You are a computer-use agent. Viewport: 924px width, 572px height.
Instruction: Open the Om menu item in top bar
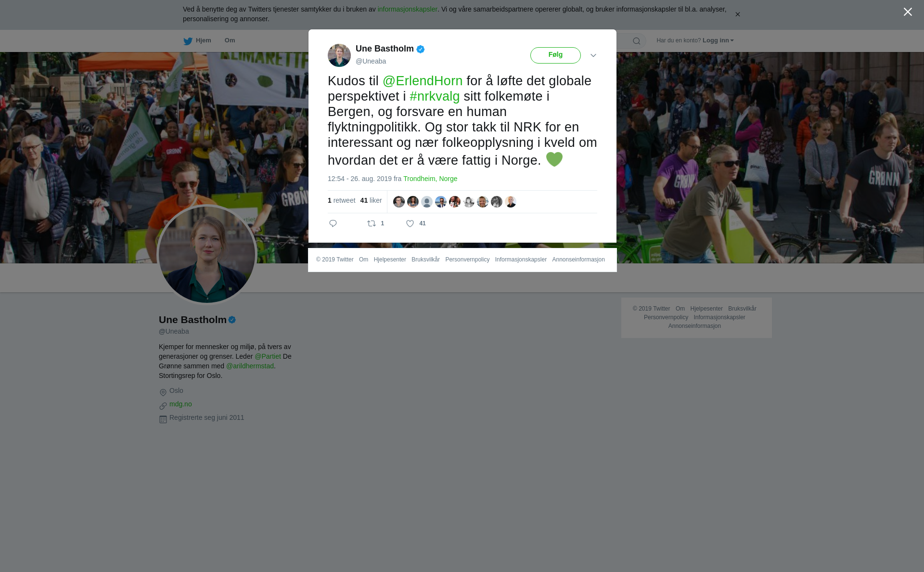[x=230, y=40]
